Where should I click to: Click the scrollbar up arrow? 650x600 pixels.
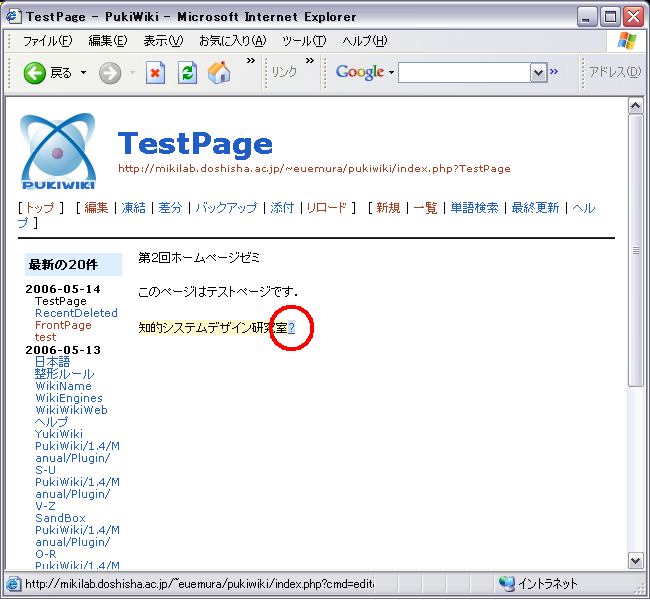635,106
